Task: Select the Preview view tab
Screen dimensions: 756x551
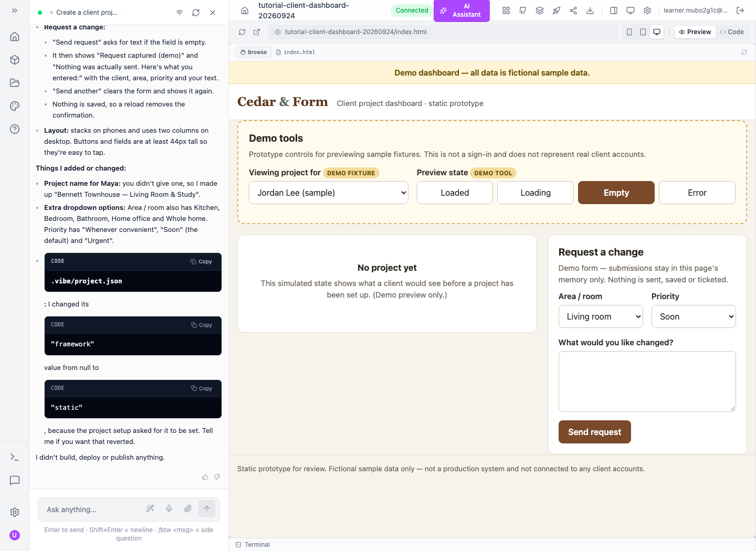Action: (x=695, y=32)
